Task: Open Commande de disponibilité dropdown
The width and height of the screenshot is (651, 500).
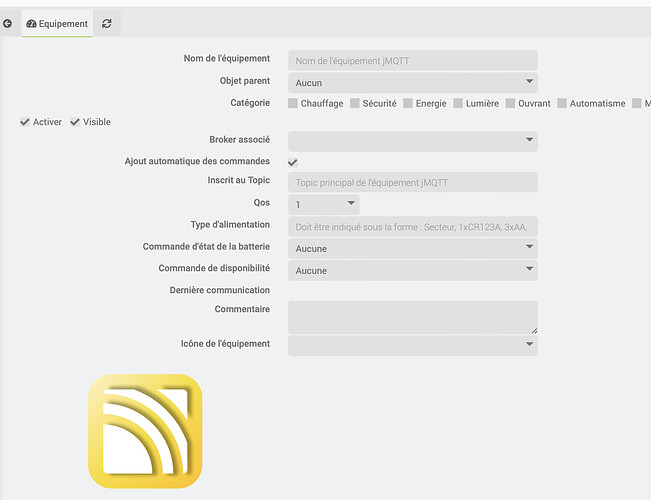Action: tap(412, 270)
